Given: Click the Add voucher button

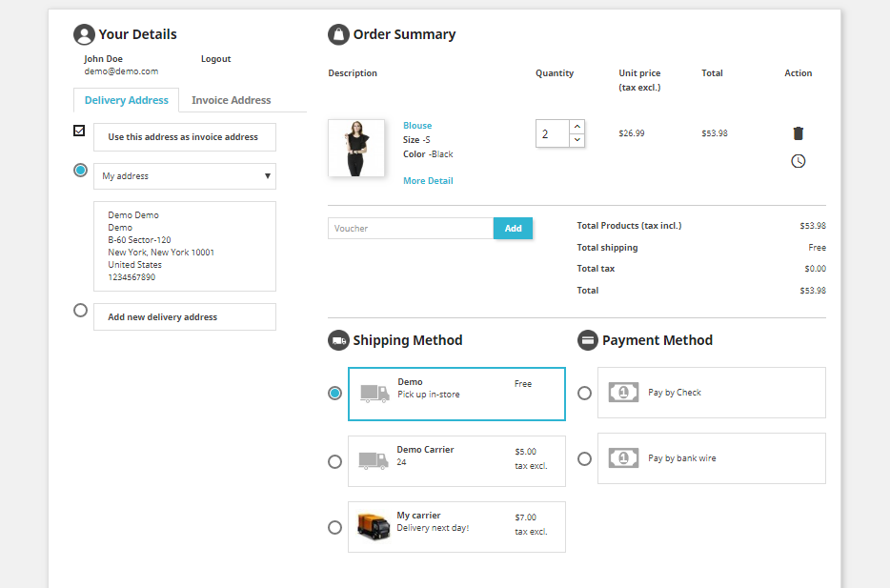Looking at the screenshot, I should click(x=513, y=228).
